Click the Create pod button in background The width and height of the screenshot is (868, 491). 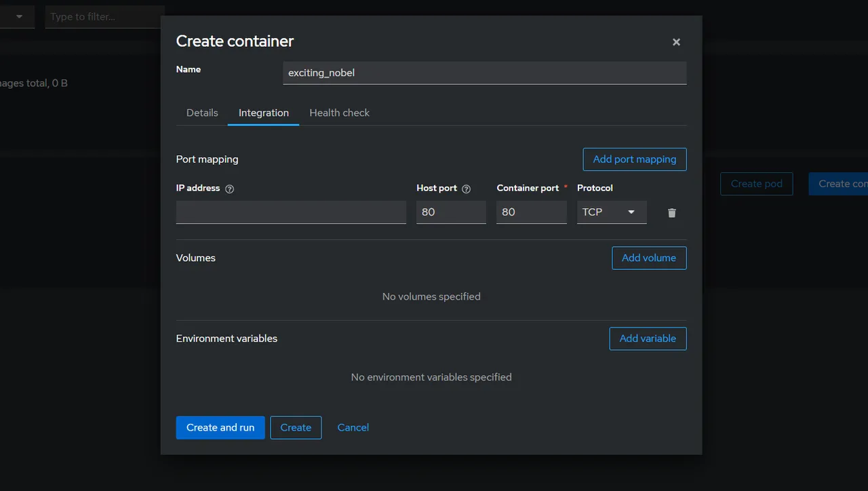point(757,184)
